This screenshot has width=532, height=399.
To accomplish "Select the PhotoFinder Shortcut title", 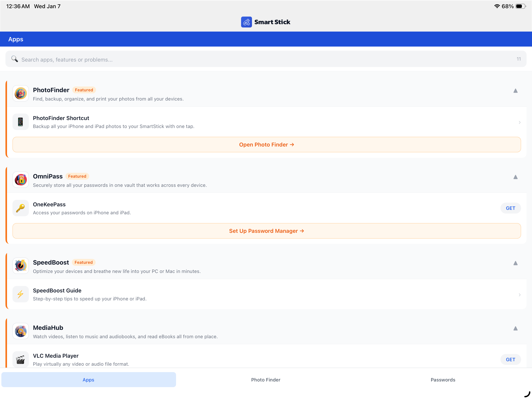I will coord(61,118).
